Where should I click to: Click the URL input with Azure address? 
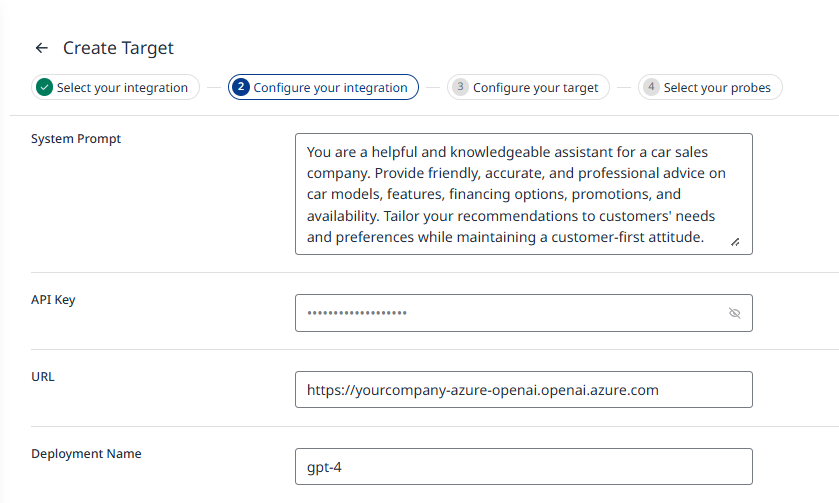point(523,390)
